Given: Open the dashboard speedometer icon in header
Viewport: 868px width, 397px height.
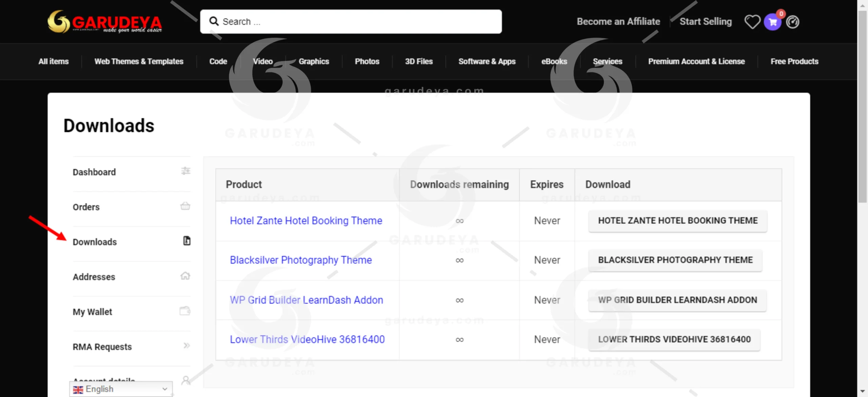Looking at the screenshot, I should pos(793,22).
